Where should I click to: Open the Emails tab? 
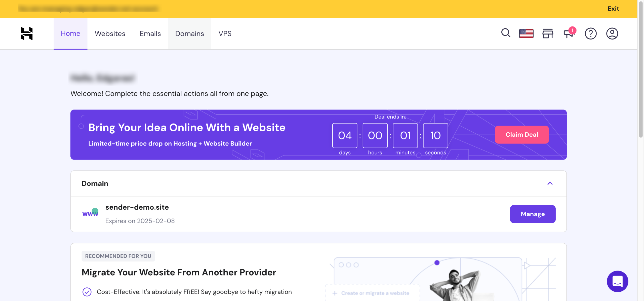[x=150, y=33]
